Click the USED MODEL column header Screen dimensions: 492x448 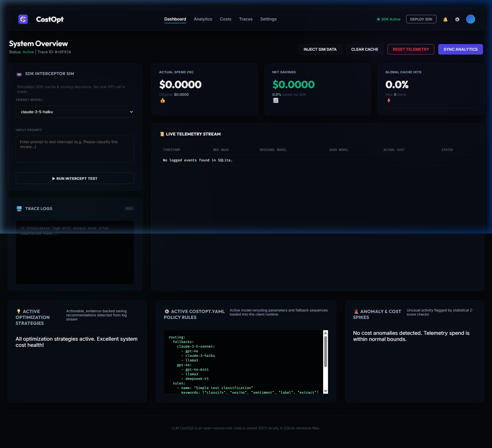tap(339, 150)
